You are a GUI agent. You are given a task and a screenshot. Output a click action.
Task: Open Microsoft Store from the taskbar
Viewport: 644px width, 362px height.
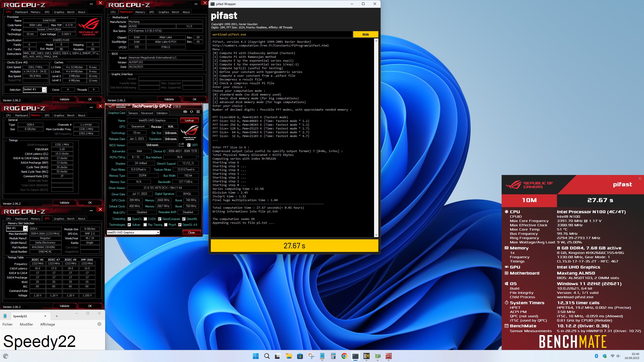pyautogui.click(x=300, y=356)
